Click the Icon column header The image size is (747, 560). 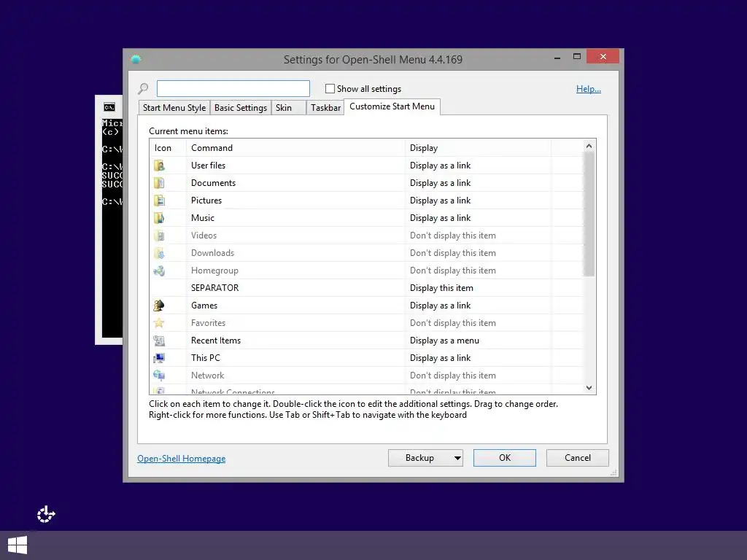coord(168,147)
